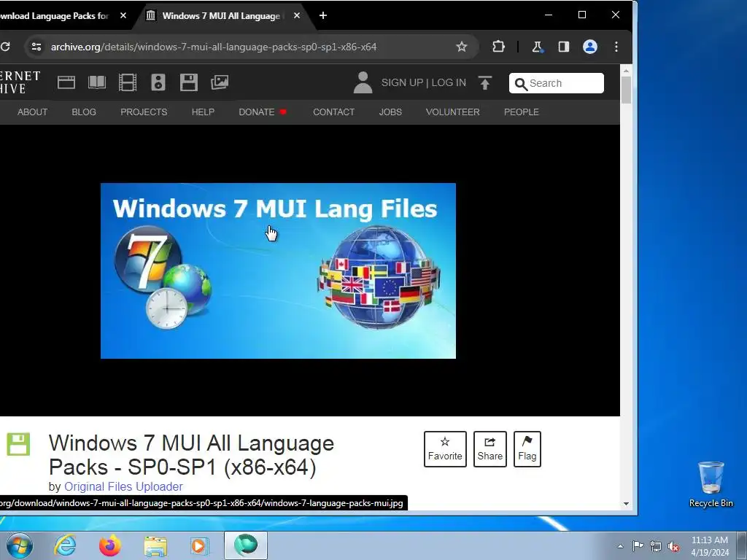The width and height of the screenshot is (747, 560).
Task: Click the active browser taskbar button
Action: pos(246,545)
